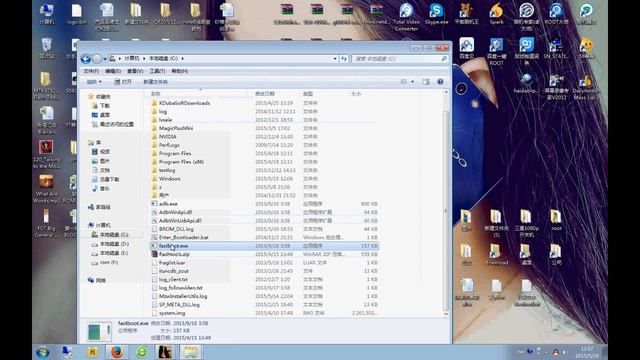Click the magnifier icon in the search box
640x360 pixels.
(443, 59)
